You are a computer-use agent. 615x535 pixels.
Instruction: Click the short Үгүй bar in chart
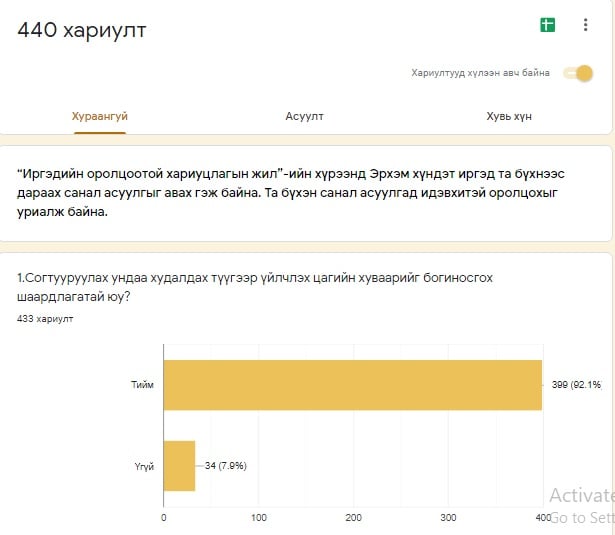179,465
